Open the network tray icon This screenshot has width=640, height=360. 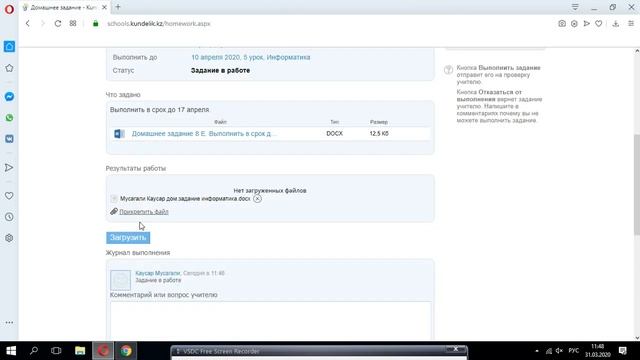tap(549, 351)
